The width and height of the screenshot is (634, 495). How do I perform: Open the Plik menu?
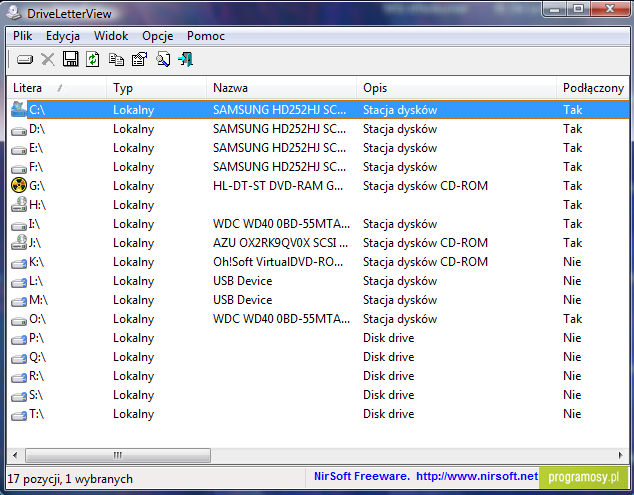pyautogui.click(x=22, y=36)
